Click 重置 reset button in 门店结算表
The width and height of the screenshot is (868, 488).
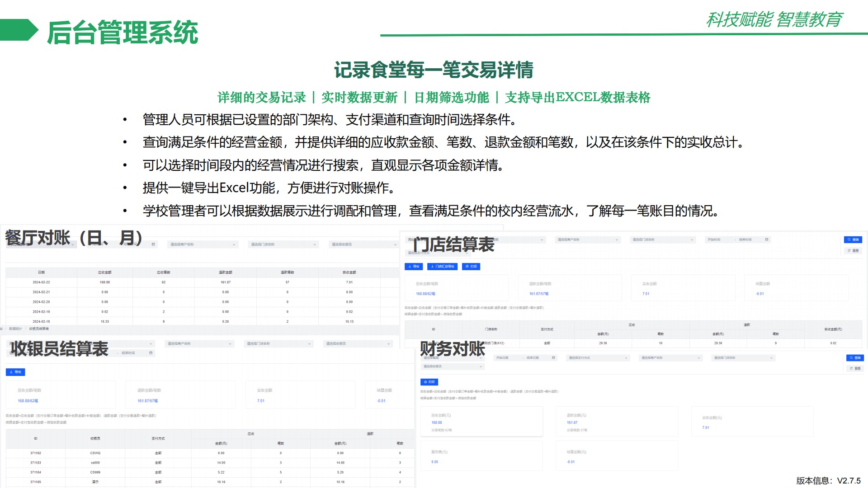coord(853,250)
